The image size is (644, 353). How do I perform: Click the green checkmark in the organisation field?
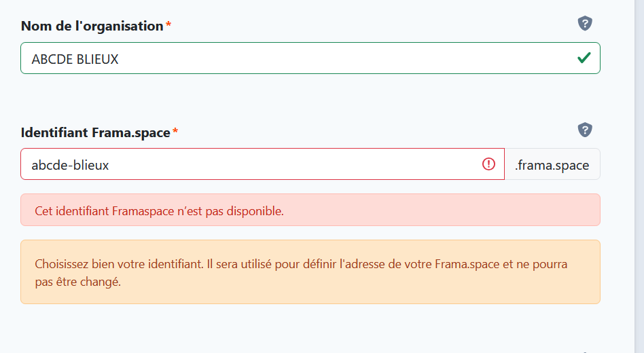(x=584, y=58)
